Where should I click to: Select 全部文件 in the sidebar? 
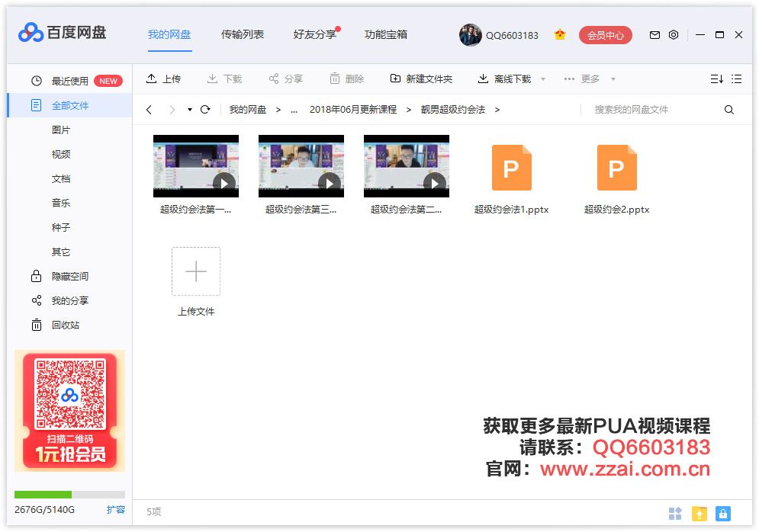69,105
